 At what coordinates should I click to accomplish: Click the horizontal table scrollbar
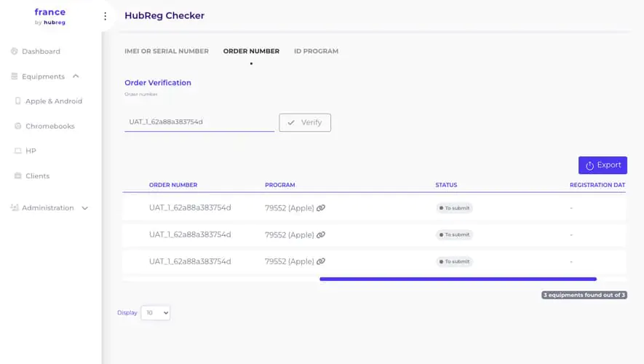[458, 279]
